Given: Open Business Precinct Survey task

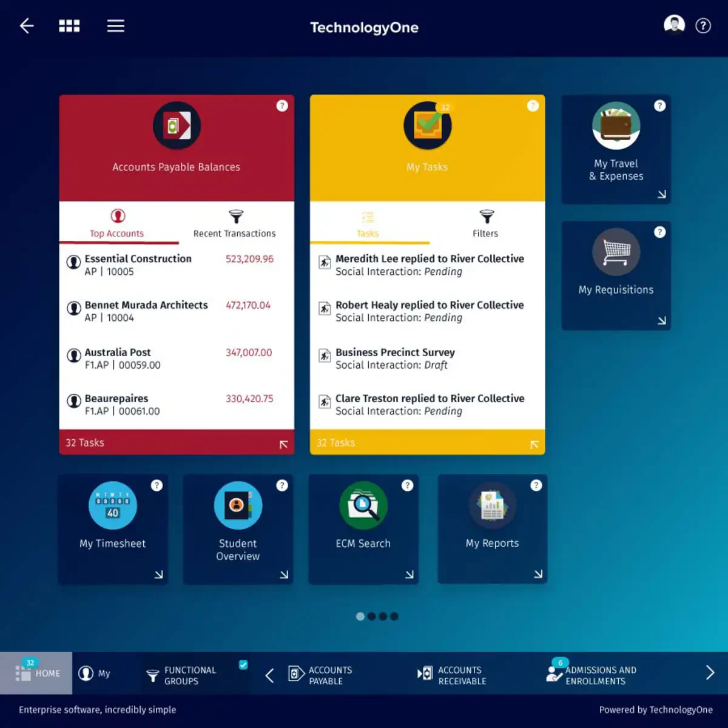Looking at the screenshot, I should click(428, 359).
